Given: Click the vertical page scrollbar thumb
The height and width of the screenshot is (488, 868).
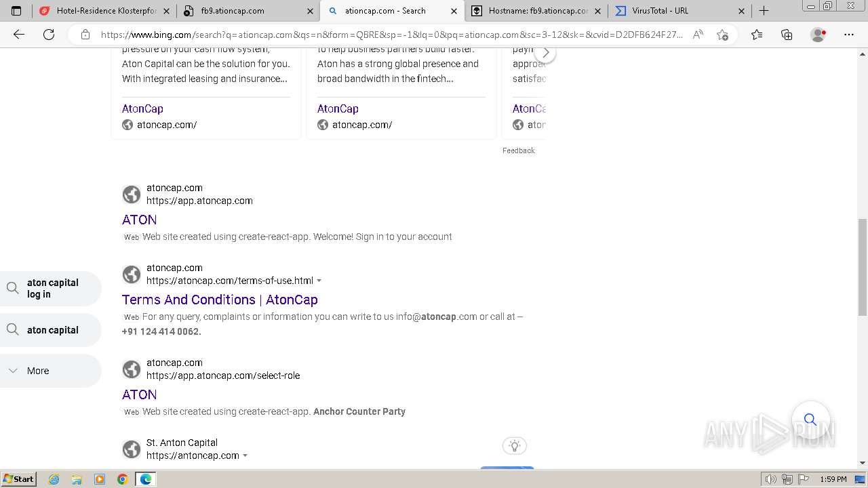Looking at the screenshot, I should pyautogui.click(x=862, y=267).
